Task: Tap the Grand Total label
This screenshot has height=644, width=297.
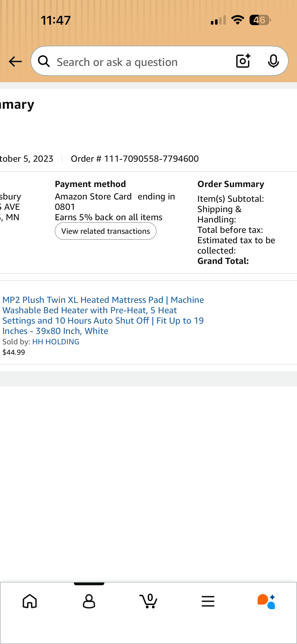Action: coord(223,261)
